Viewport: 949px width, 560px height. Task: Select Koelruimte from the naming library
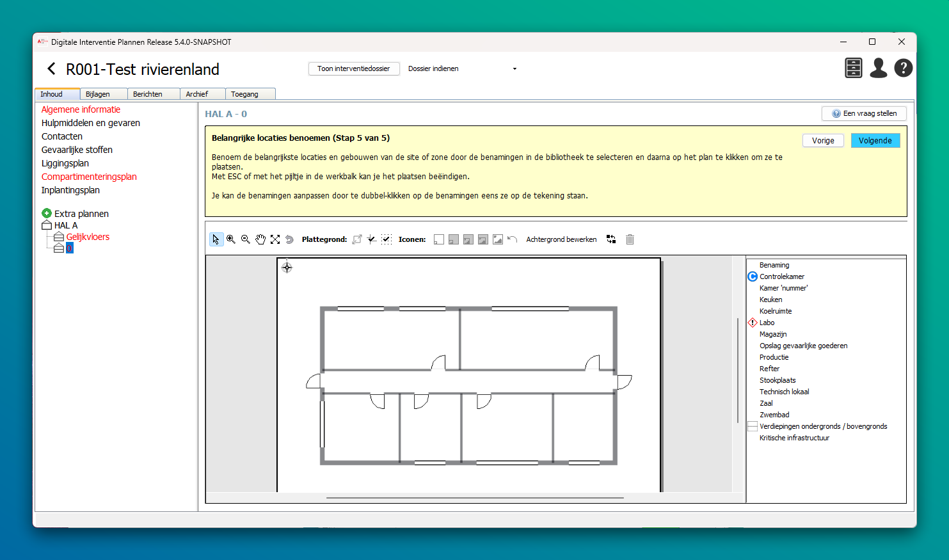pyautogui.click(x=776, y=311)
